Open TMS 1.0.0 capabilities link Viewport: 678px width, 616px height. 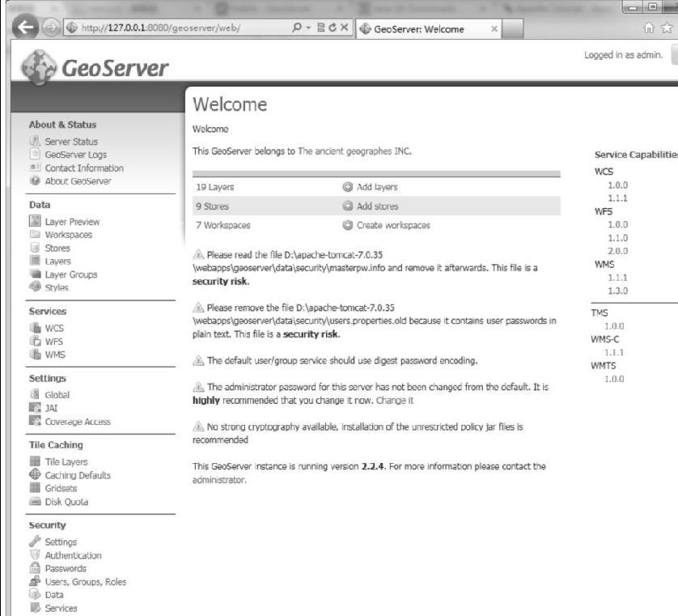point(614,325)
